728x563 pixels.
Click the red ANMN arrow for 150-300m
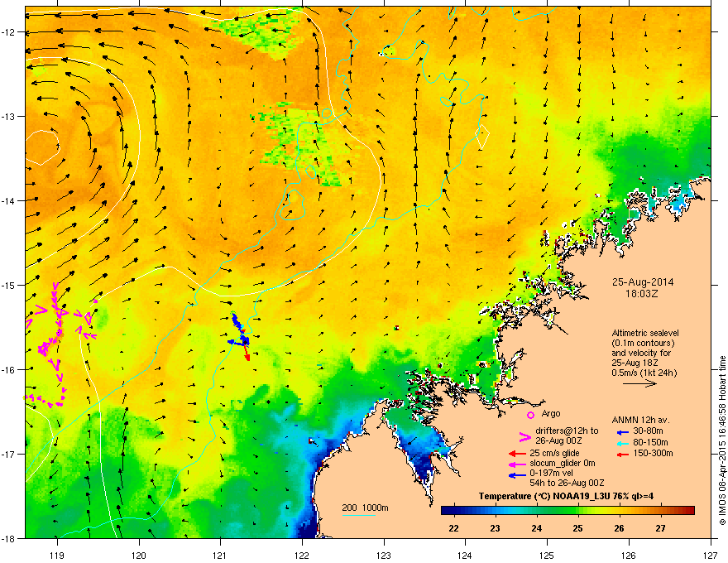[x=623, y=454]
